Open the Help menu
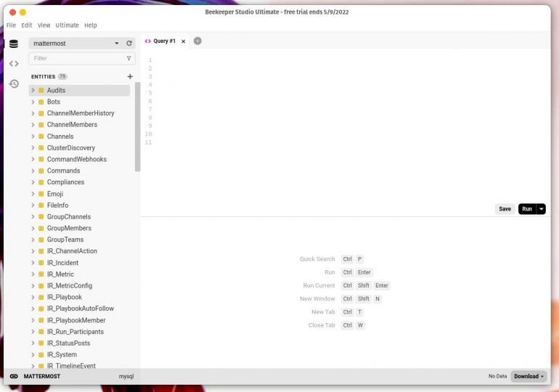The height and width of the screenshot is (392, 559). [91, 25]
